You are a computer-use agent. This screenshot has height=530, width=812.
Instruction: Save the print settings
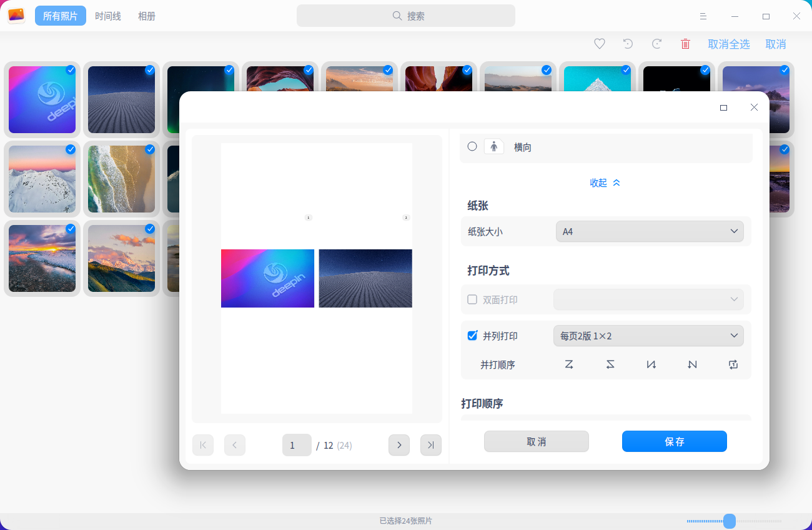click(674, 441)
